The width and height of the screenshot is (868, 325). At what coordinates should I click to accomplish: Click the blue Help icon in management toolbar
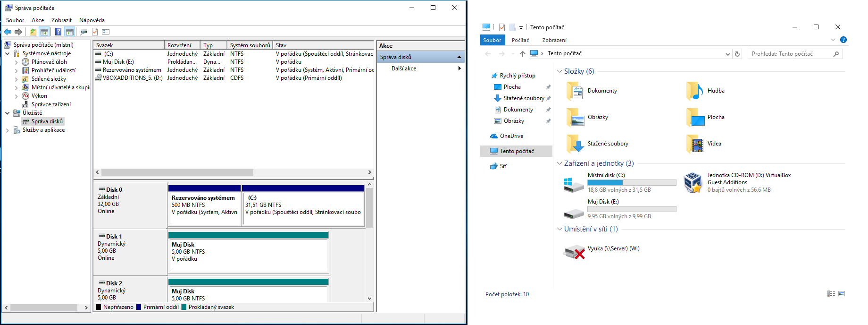tap(58, 32)
